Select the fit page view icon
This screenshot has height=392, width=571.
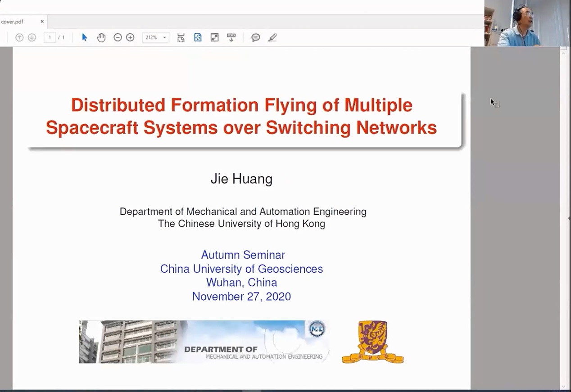(x=198, y=38)
